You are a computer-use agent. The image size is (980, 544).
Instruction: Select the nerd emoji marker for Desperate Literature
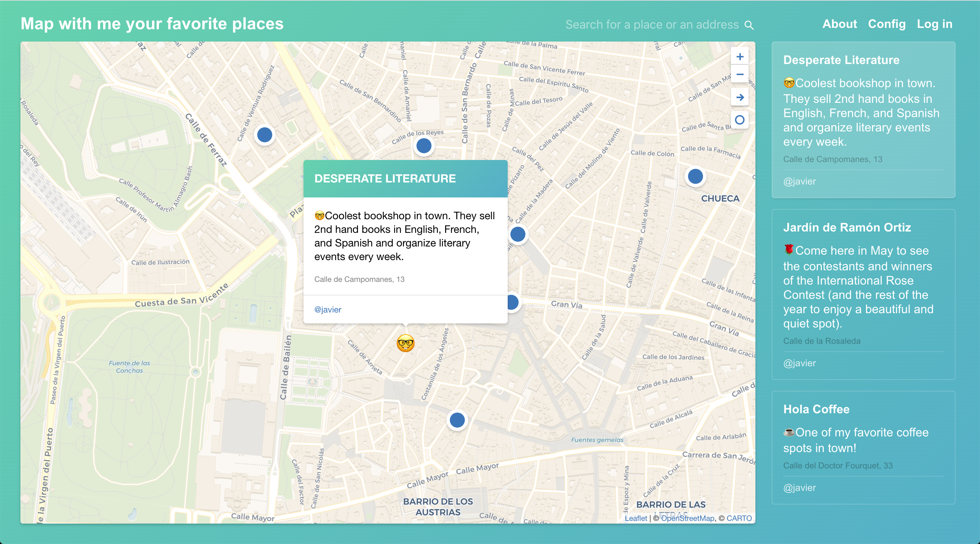405,344
